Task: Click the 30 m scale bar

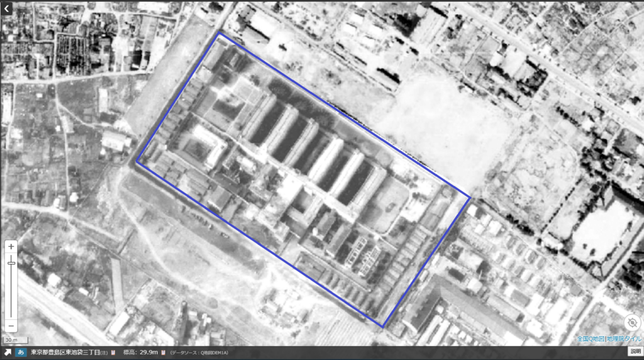Action: (x=11, y=340)
